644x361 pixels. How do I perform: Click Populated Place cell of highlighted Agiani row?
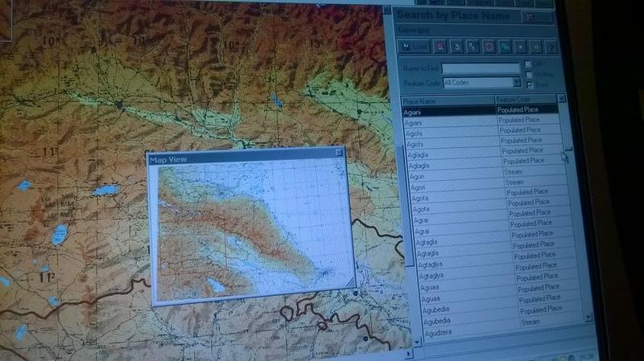[527, 109]
